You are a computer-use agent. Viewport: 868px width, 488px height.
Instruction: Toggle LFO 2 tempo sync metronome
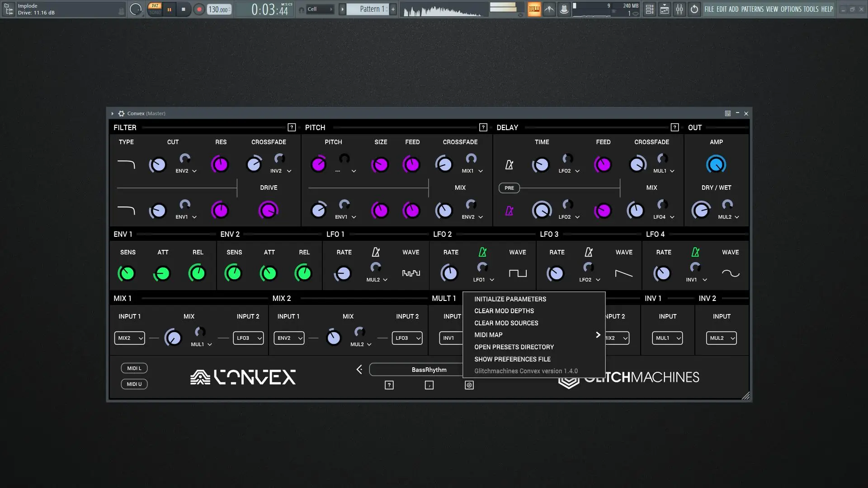pos(482,252)
